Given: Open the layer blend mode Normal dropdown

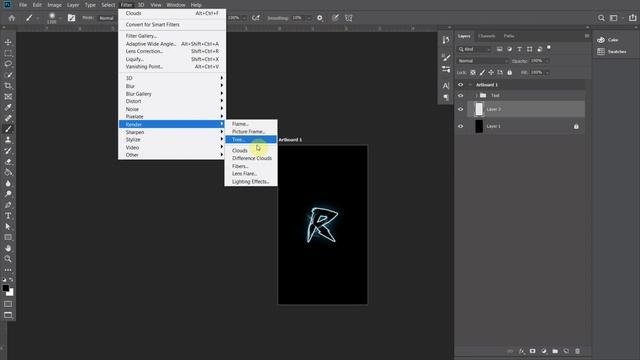Looking at the screenshot, I should click(x=483, y=61).
